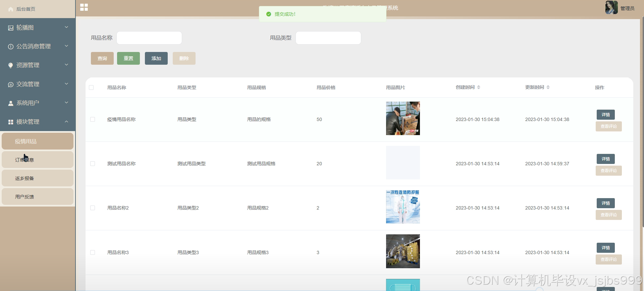Focus the 用品类型 search input field
The width and height of the screenshot is (644, 291).
[x=328, y=38]
